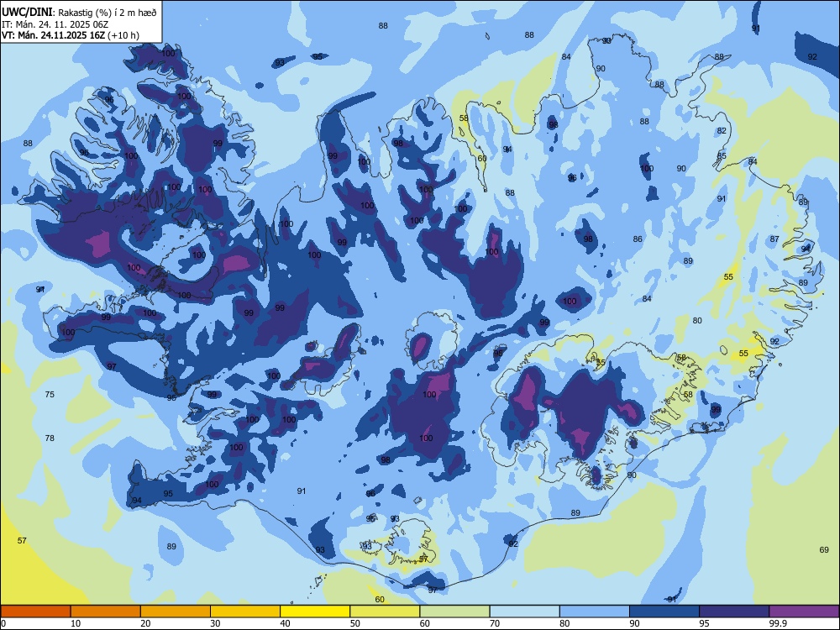This screenshot has height=630, width=840.
Task: Click the orange 10–20 legend swatch
Action: click(106, 612)
